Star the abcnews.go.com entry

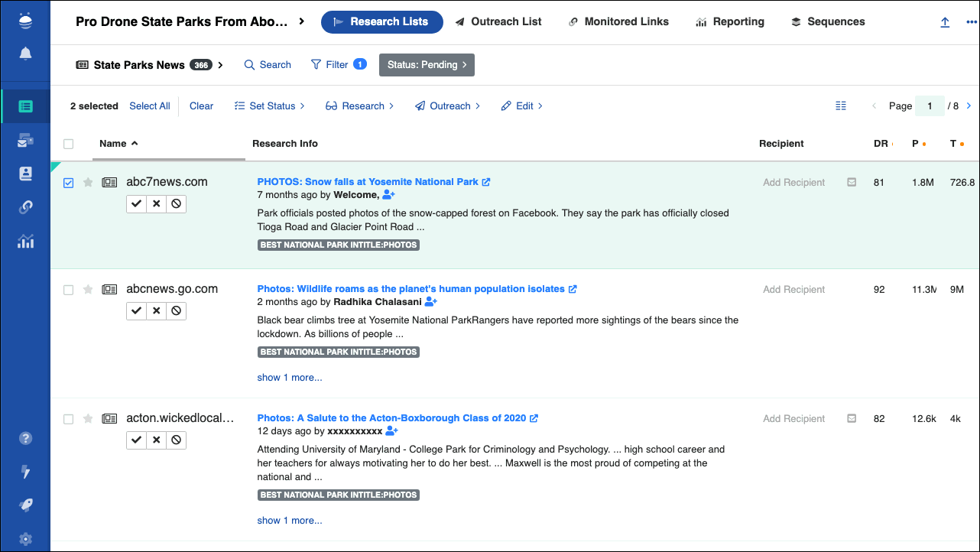click(x=88, y=289)
